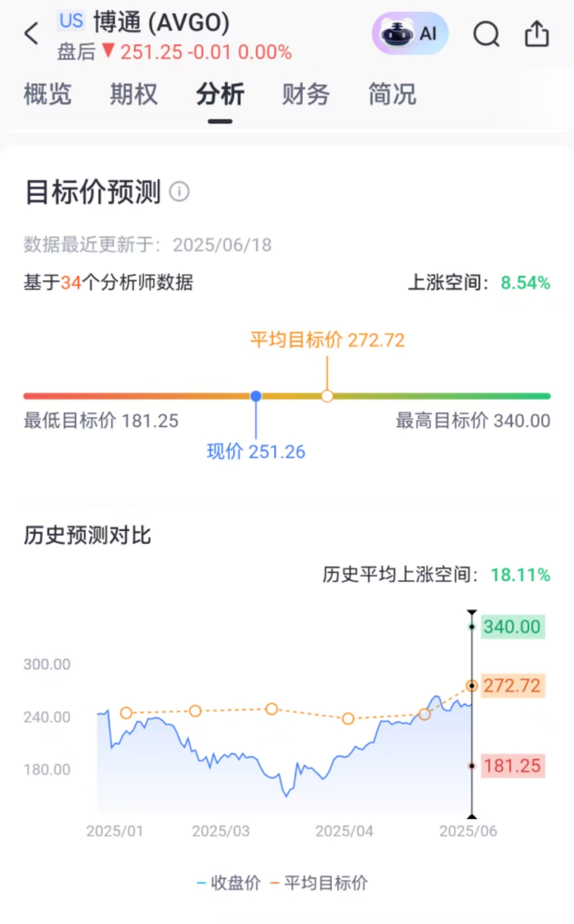Screen dimensions: 574x924
Task: Select the 272.72 average target chart label
Action: point(512,686)
